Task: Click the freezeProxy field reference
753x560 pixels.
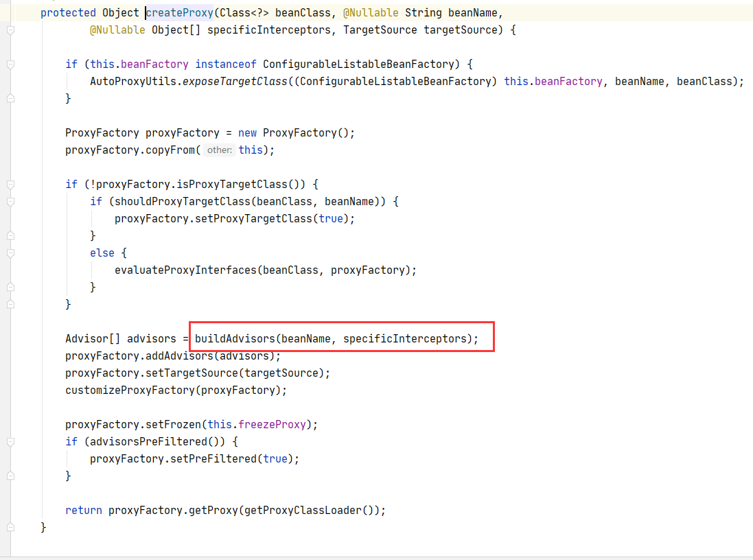Action: click(x=271, y=424)
